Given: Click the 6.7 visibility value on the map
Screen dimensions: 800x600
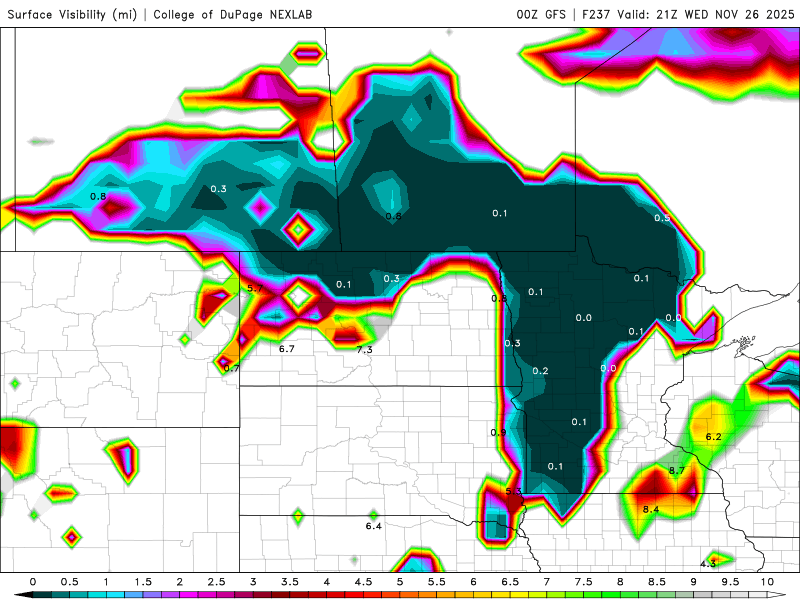Looking at the screenshot, I should (286, 349).
